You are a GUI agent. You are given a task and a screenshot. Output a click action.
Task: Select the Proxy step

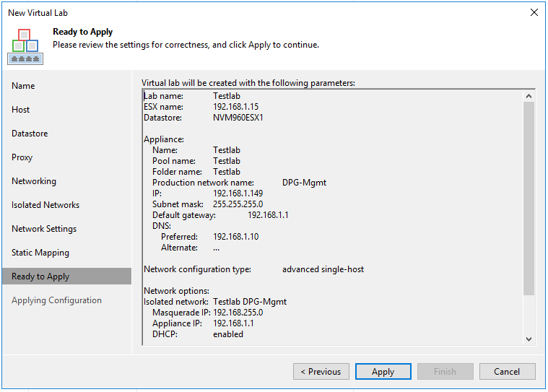coord(22,157)
